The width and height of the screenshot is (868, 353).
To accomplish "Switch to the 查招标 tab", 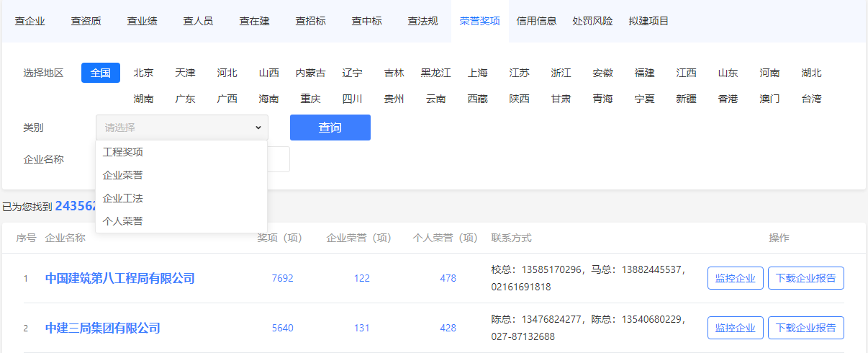I will (311, 21).
